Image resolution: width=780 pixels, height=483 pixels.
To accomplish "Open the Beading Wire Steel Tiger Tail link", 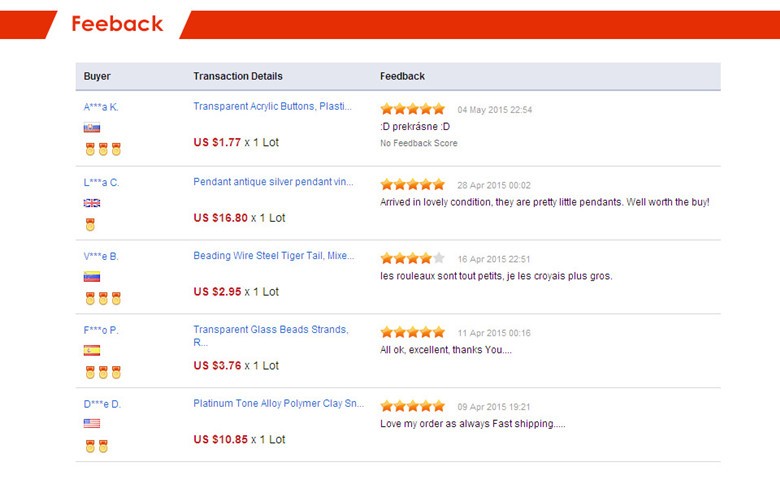I will click(x=273, y=256).
